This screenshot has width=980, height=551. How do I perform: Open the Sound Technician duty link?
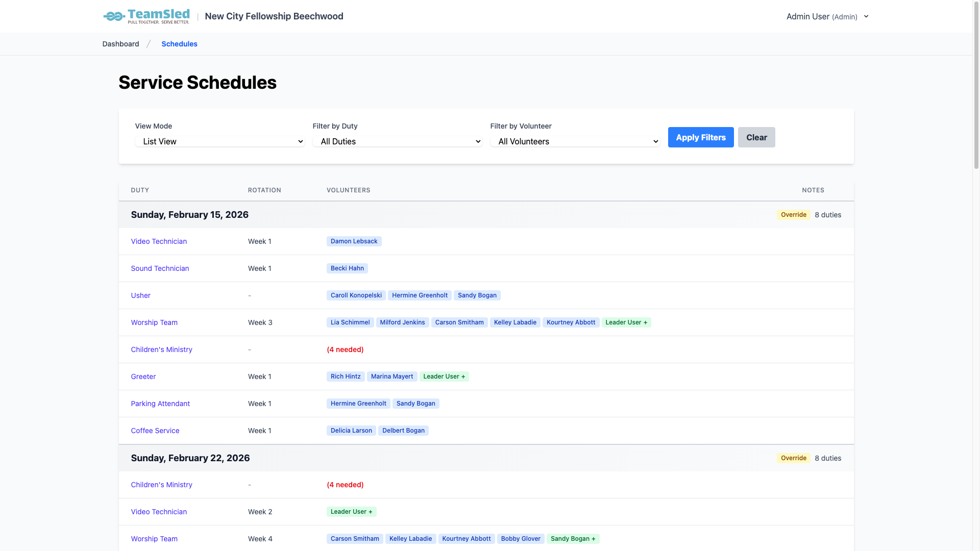tap(160, 268)
